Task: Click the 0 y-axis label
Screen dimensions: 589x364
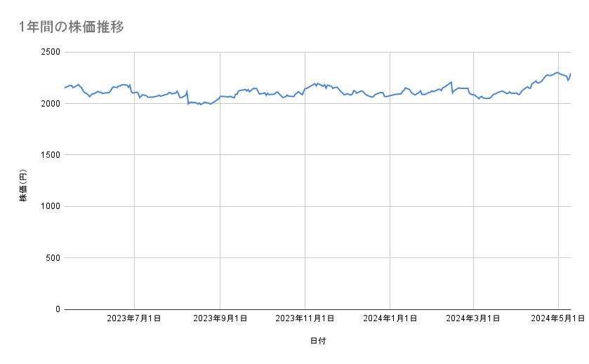Action: (58, 309)
